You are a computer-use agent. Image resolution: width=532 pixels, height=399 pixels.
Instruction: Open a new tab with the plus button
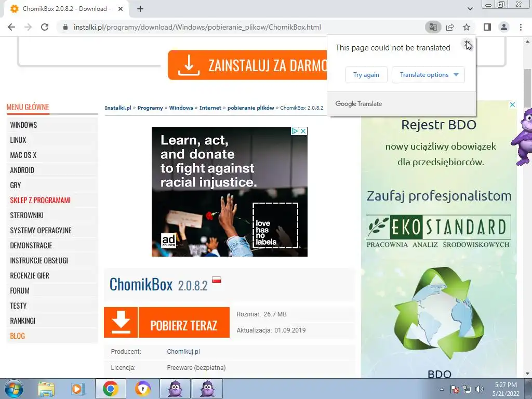point(140,9)
